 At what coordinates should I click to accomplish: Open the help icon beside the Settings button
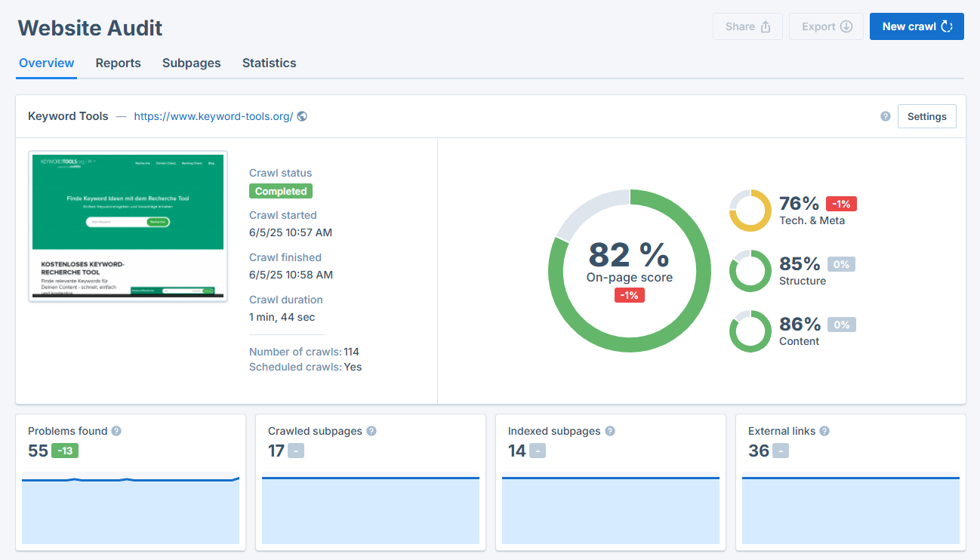click(885, 115)
